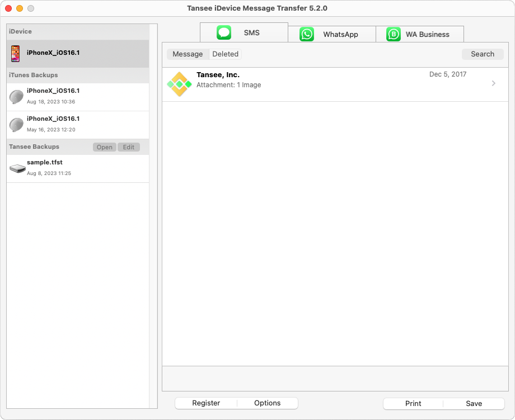
Task: Switch to the WA Business tab
Action: (x=420, y=34)
